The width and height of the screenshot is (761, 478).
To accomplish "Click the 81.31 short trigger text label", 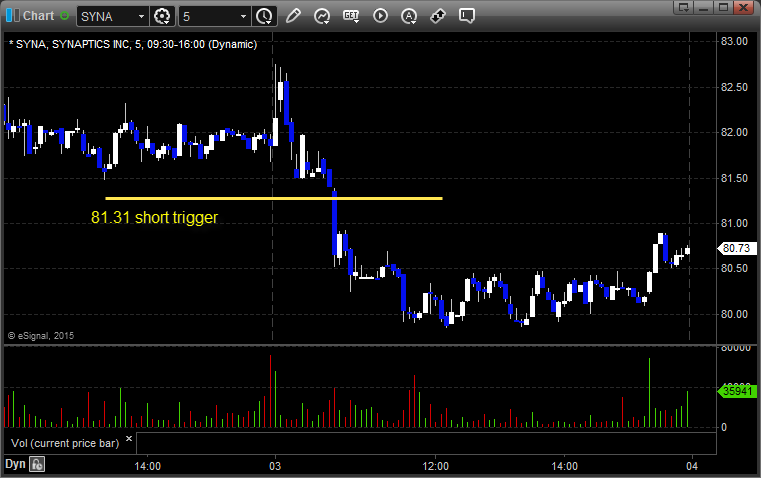I will point(154,217).
